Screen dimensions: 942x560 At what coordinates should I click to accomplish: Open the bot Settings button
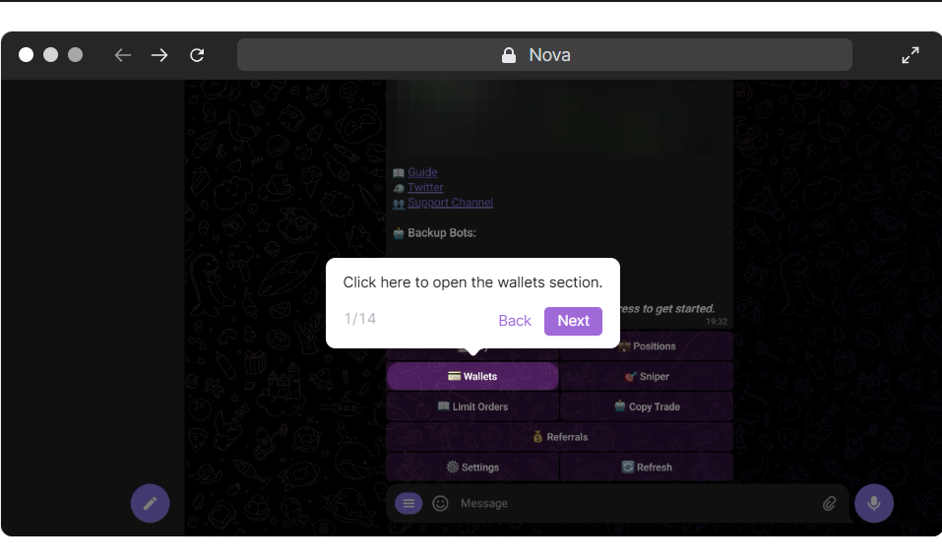pos(472,467)
